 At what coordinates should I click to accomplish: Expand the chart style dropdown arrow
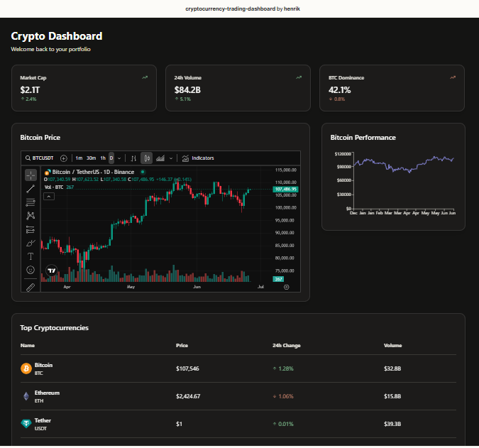point(171,158)
